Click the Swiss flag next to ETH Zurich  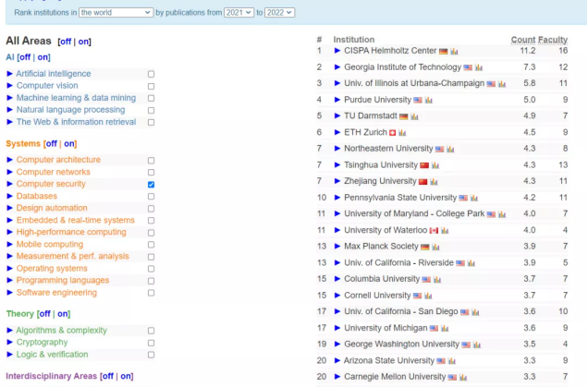392,133
